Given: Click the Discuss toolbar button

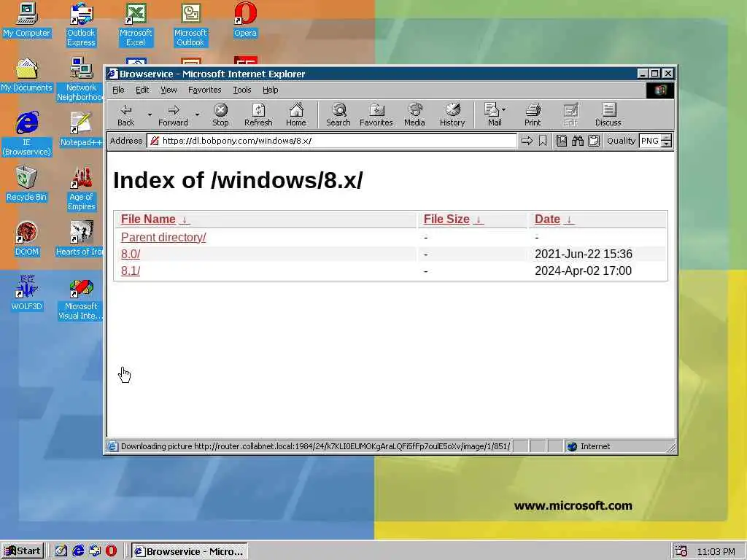Looking at the screenshot, I should pos(608,114).
